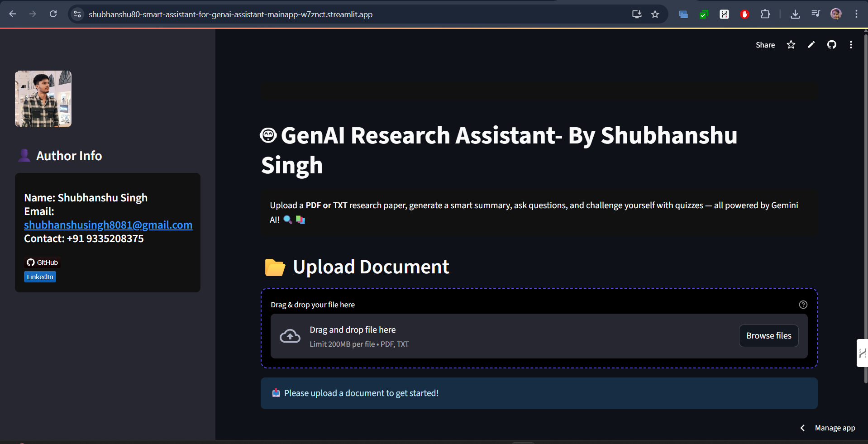Click the Browse files button

tap(768, 336)
